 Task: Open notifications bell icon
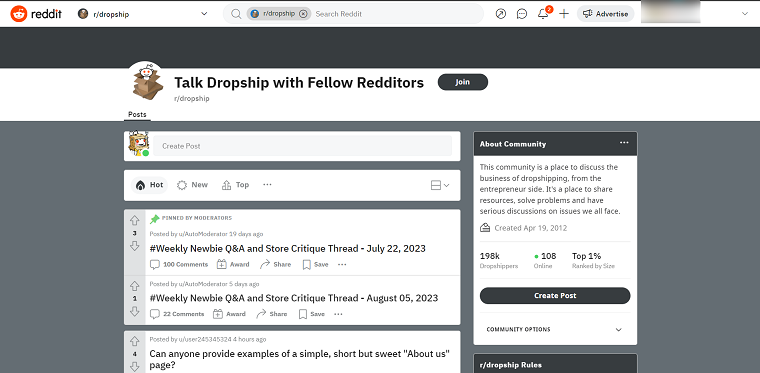click(543, 14)
